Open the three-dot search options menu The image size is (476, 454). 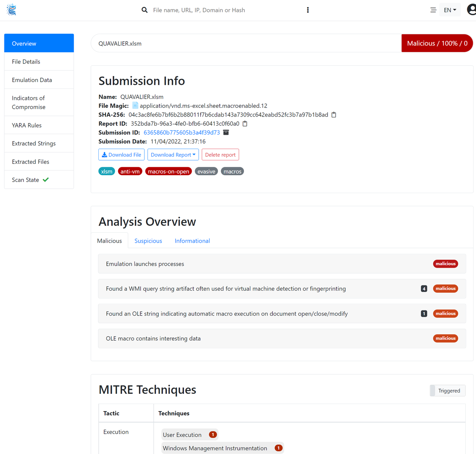pos(308,10)
